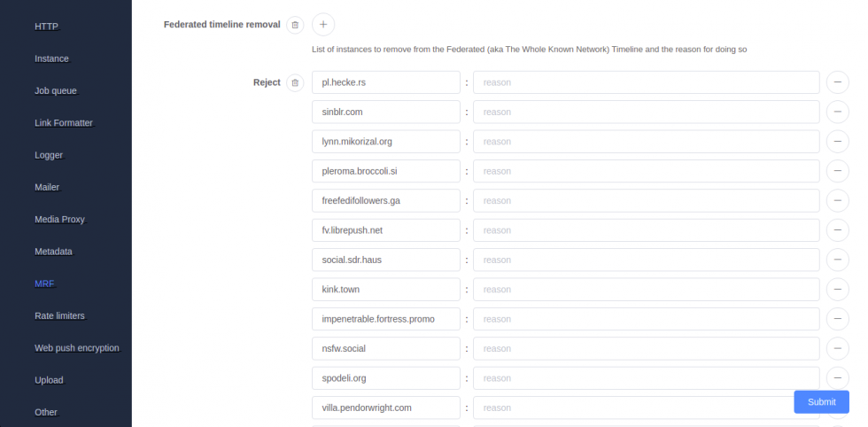
Task: Remove the pl.hecke.rs reject entry
Action: tap(837, 82)
